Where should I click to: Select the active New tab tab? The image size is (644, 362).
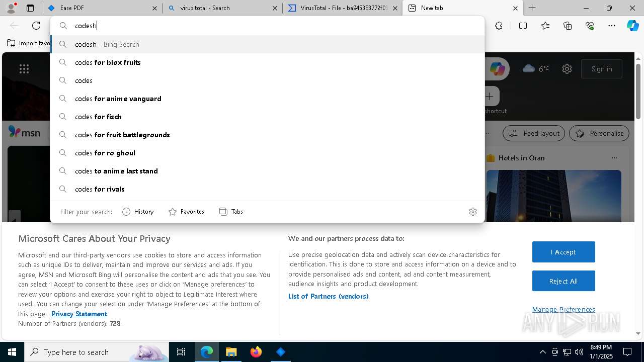[463, 8]
